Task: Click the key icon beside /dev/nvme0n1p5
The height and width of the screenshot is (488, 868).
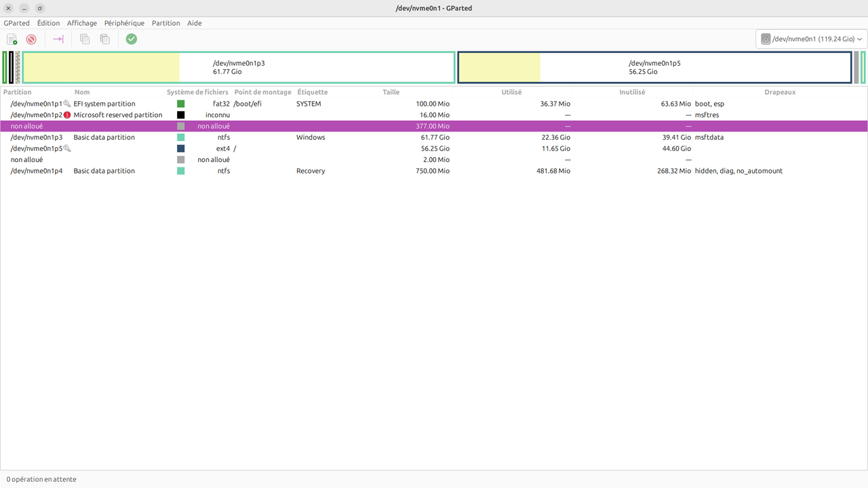Action: click(x=67, y=148)
